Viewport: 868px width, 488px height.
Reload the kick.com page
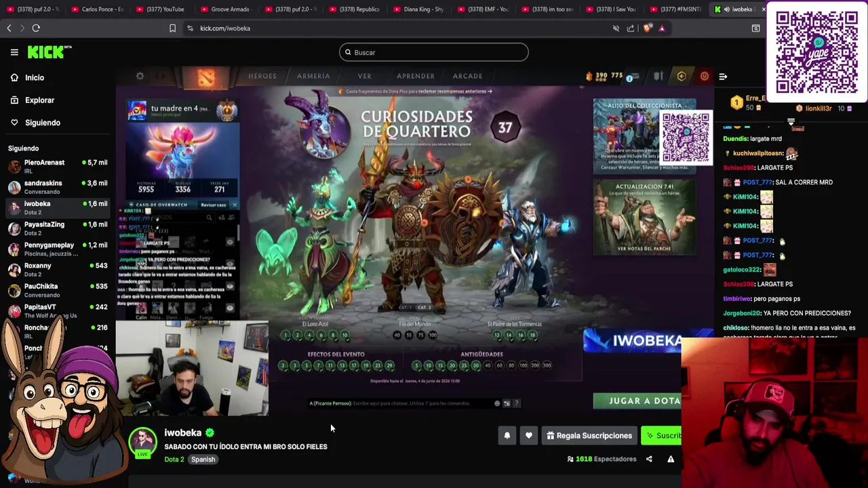pos(36,28)
